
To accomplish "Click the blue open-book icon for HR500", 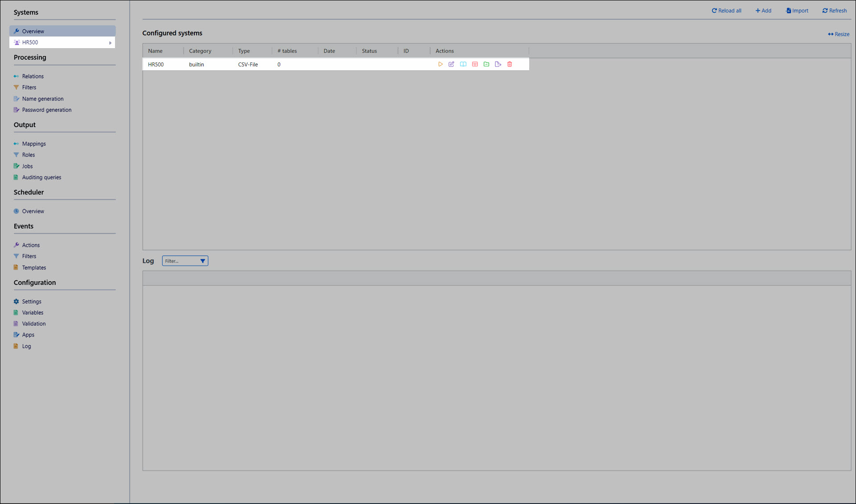I will click(x=463, y=64).
